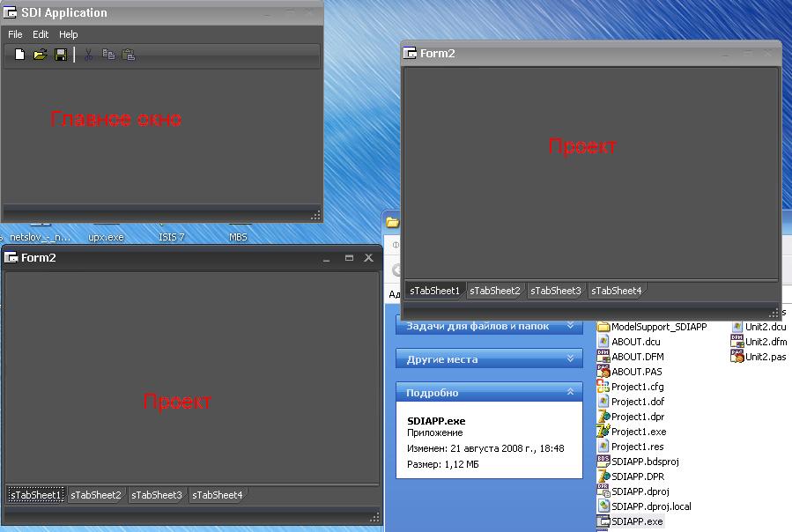Select the Project1.cfg file icon
This screenshot has width=792, height=532.
click(603, 387)
